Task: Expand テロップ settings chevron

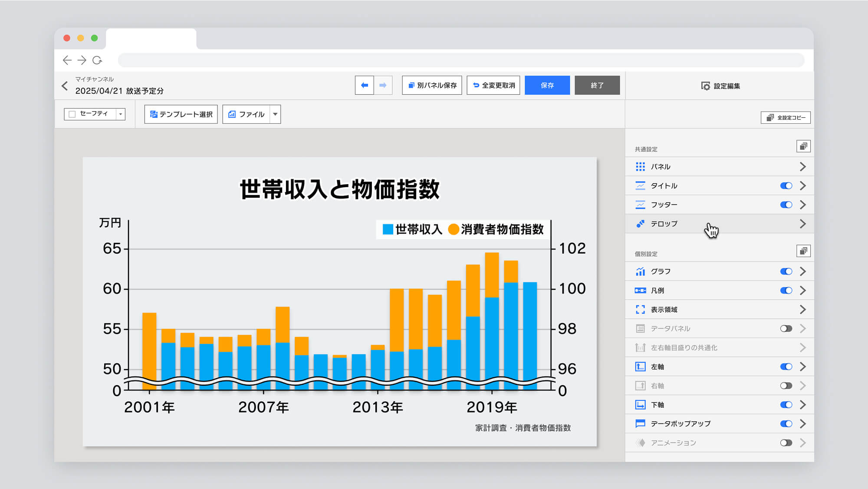Action: point(803,224)
